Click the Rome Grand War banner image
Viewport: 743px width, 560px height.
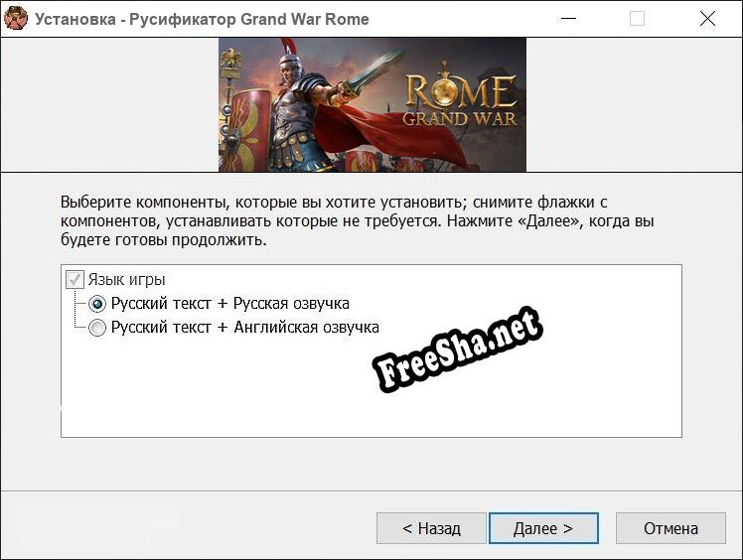(371, 104)
